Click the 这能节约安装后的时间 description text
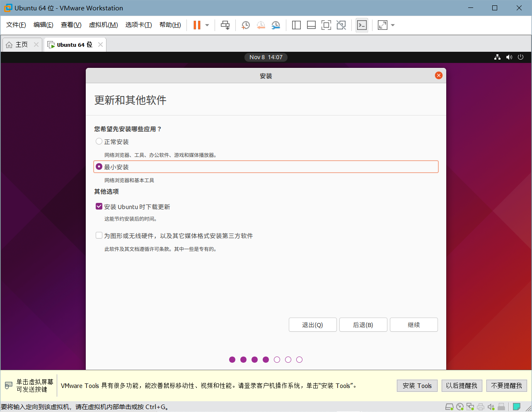Viewport: 532px width, 412px height. point(131,219)
